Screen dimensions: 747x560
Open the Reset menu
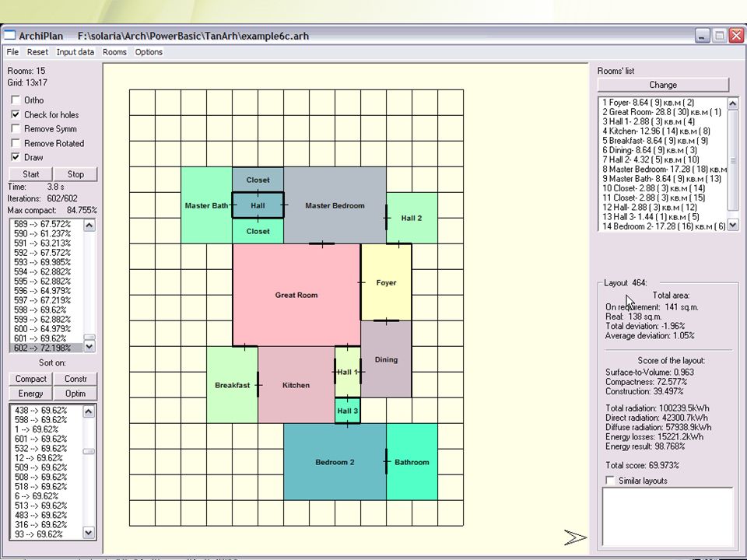pyautogui.click(x=37, y=52)
